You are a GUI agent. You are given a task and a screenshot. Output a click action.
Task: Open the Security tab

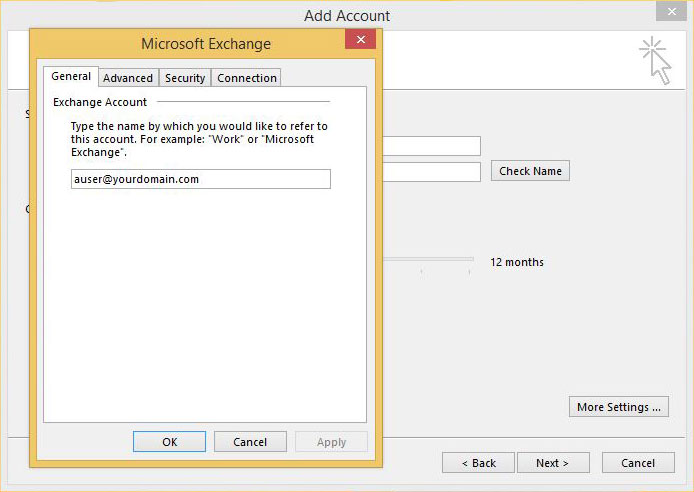click(185, 78)
